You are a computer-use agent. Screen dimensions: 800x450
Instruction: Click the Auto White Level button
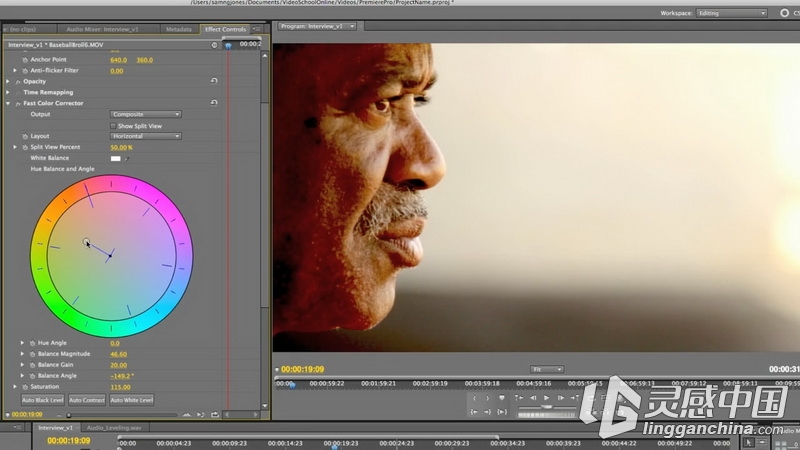[x=132, y=400]
